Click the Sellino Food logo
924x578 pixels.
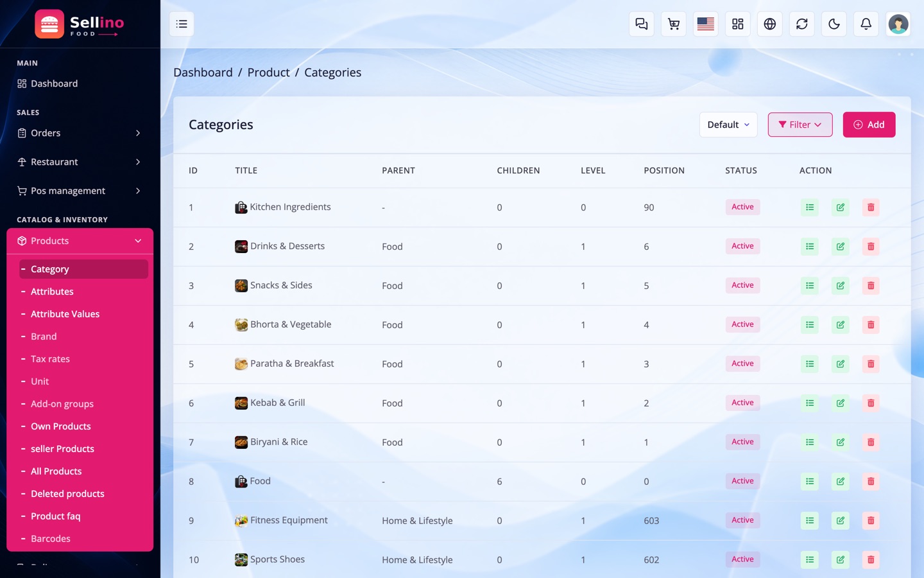pyautogui.click(x=80, y=24)
